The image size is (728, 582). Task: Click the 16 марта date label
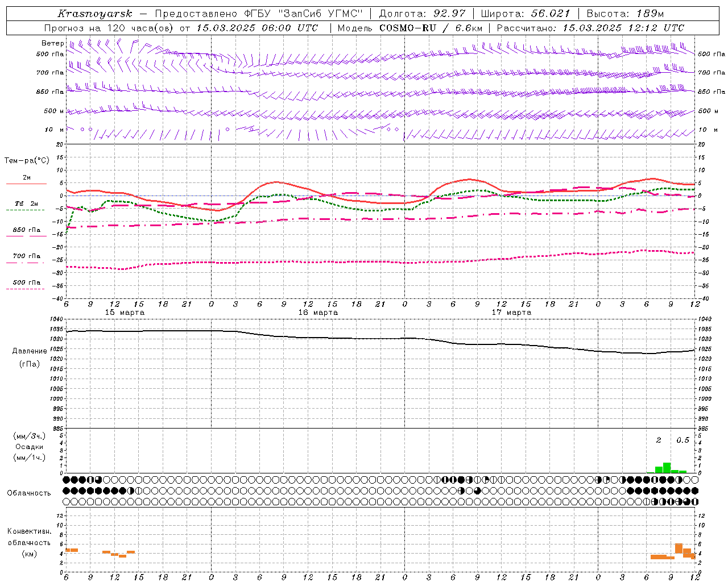(x=318, y=313)
